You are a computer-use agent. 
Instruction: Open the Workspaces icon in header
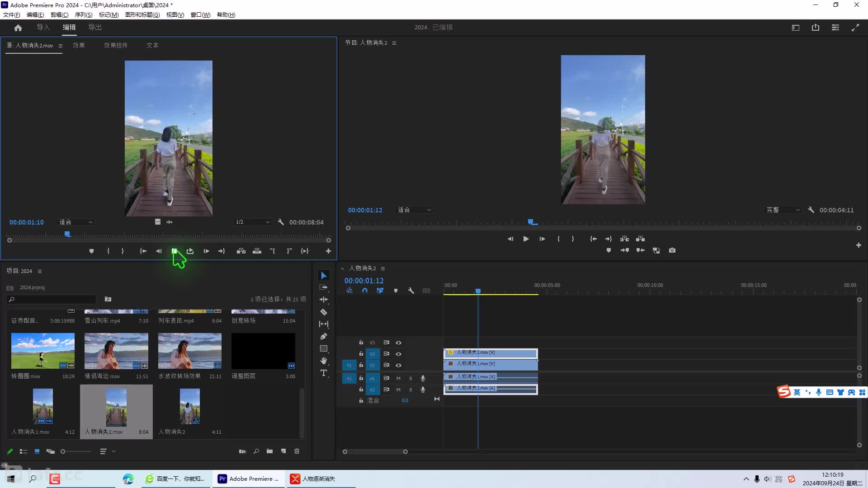796,28
